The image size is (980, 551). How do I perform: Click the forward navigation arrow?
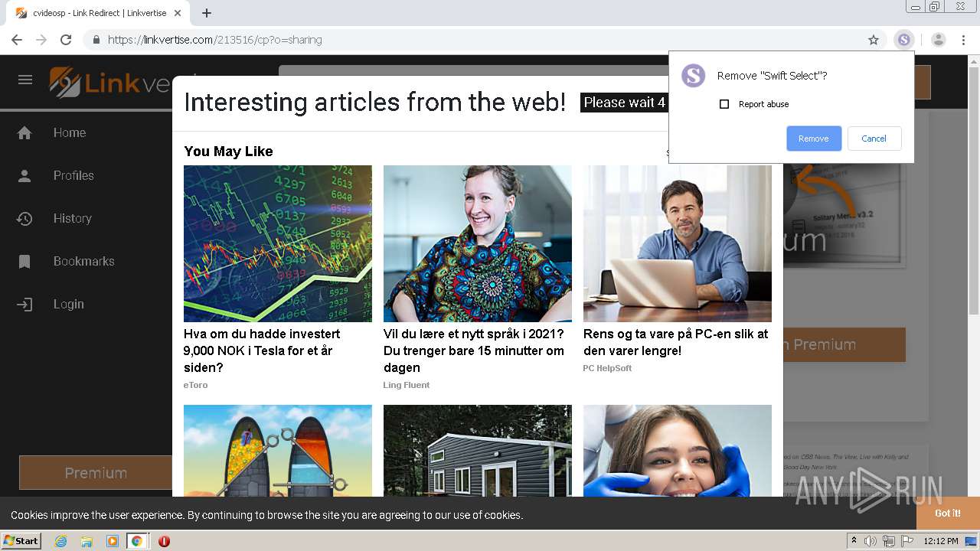[41, 40]
